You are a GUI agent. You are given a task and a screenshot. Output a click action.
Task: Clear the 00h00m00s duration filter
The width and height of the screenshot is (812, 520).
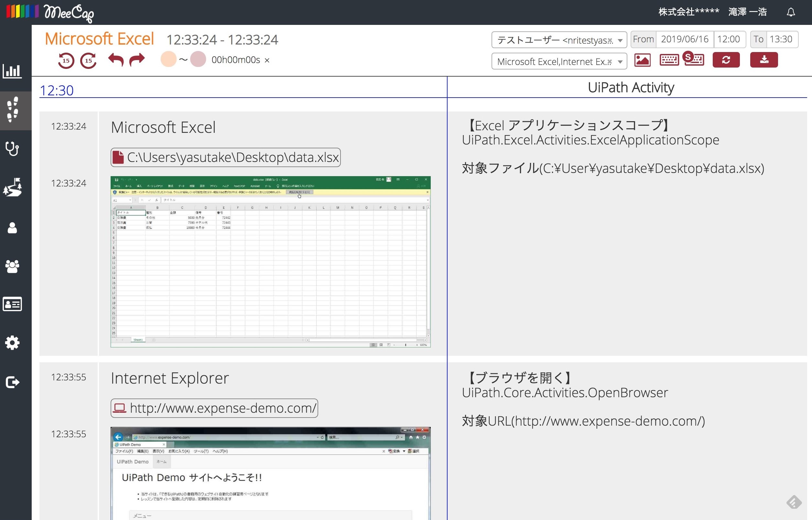pos(267,60)
